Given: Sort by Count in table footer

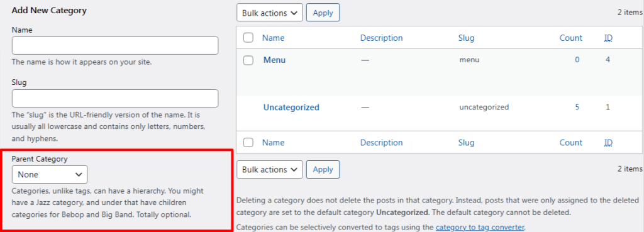Looking at the screenshot, I should coord(571,143).
